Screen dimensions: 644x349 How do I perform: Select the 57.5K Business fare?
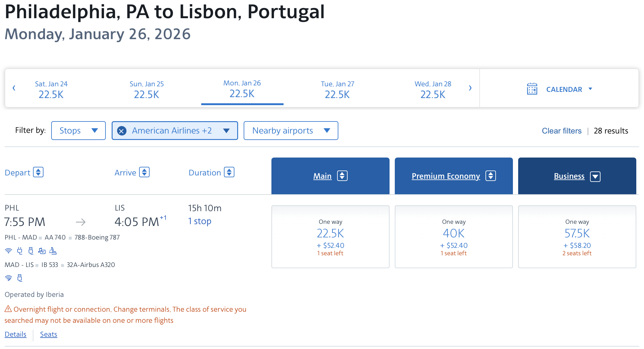click(577, 237)
